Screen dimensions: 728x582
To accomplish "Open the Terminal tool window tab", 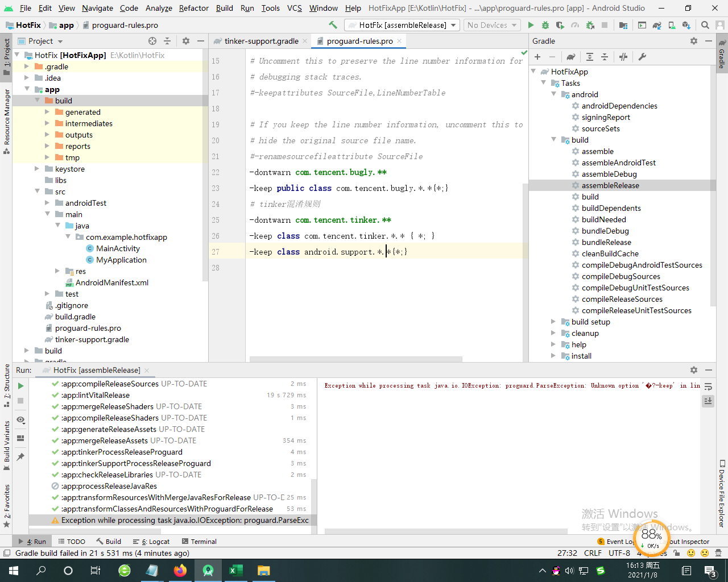I will 199,542.
